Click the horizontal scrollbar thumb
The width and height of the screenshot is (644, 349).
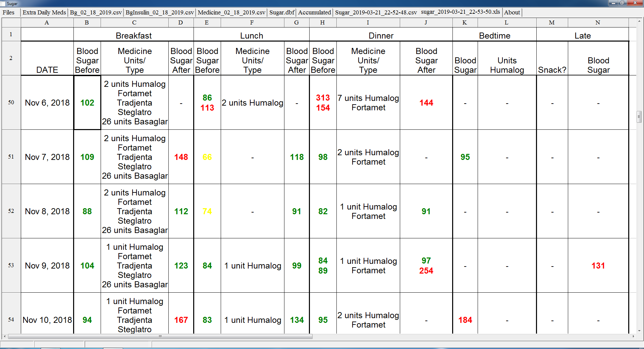[160, 336]
